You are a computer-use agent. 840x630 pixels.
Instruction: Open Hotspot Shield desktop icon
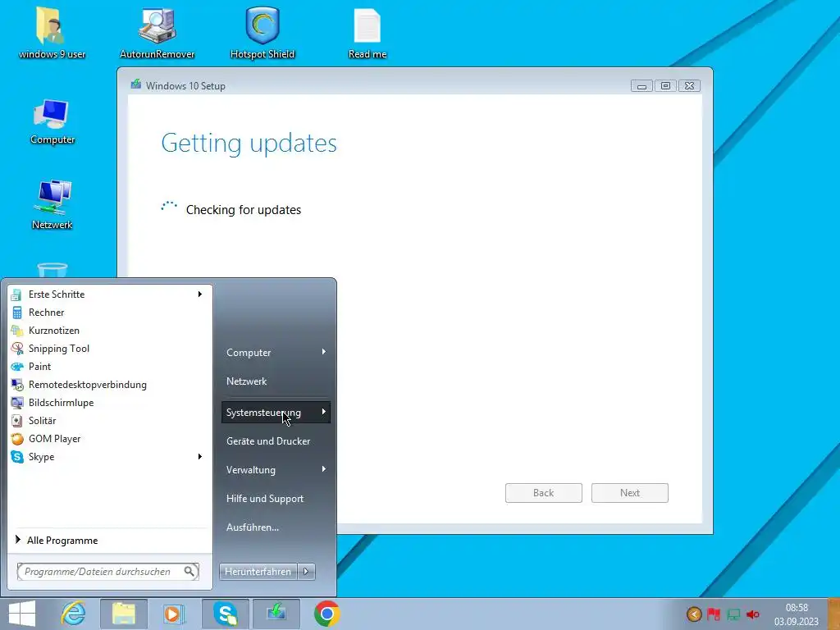tap(262, 33)
